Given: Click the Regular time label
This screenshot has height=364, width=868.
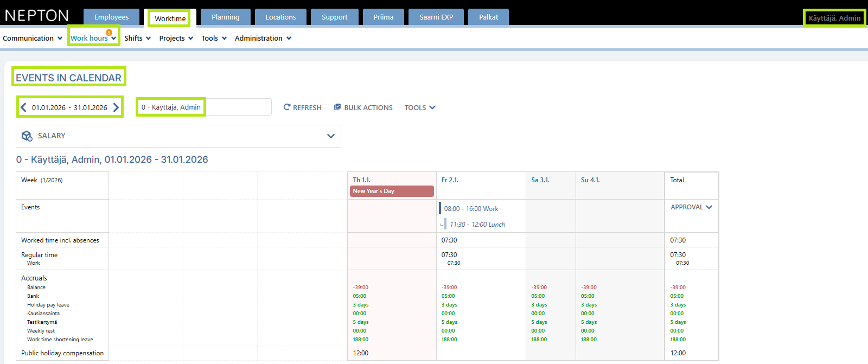Looking at the screenshot, I should (39, 255).
